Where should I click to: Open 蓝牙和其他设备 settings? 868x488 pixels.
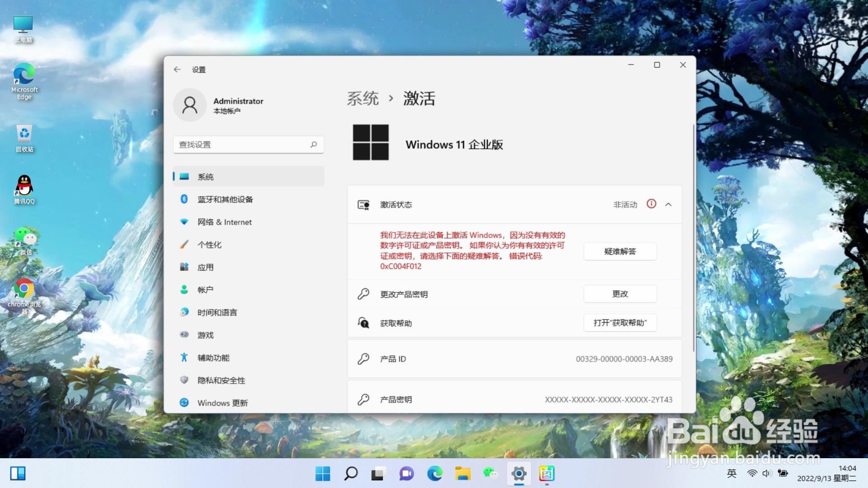tap(248, 200)
